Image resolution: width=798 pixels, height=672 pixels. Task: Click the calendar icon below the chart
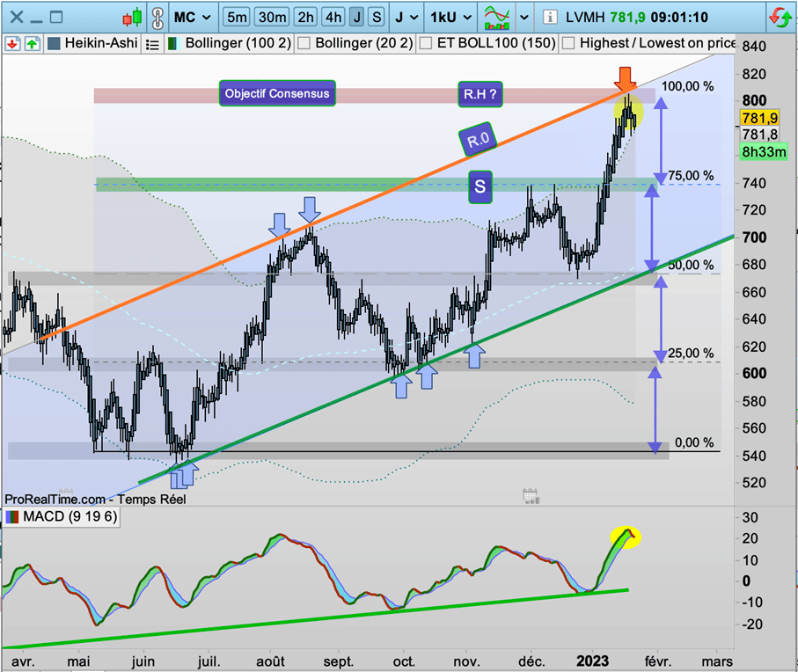tap(531, 495)
